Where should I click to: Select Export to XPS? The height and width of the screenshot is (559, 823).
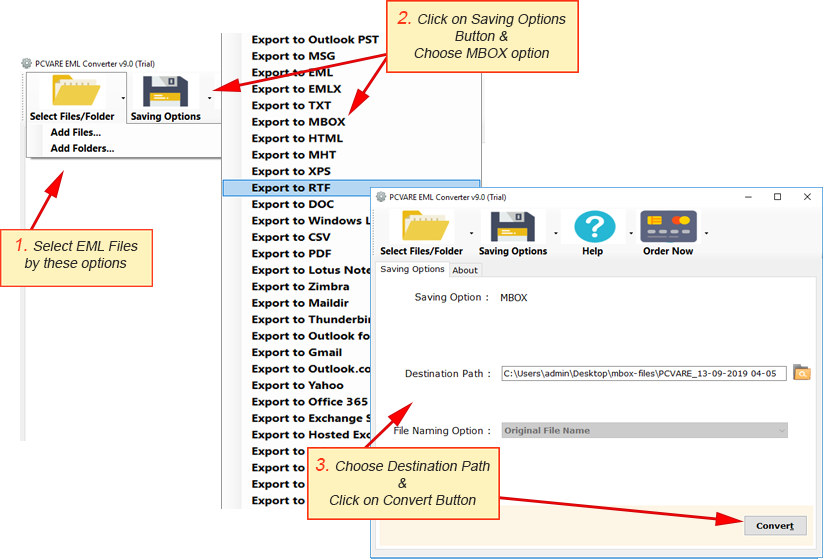291,171
